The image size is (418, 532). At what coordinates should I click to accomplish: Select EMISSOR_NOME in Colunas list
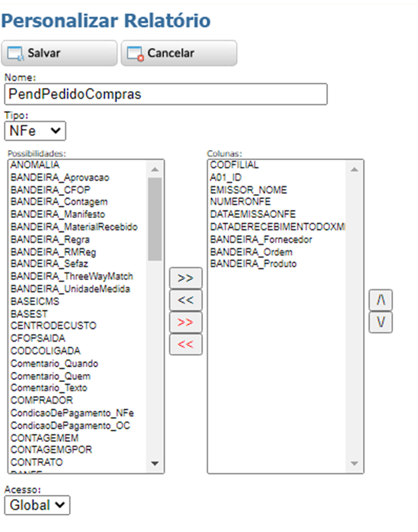point(247,190)
